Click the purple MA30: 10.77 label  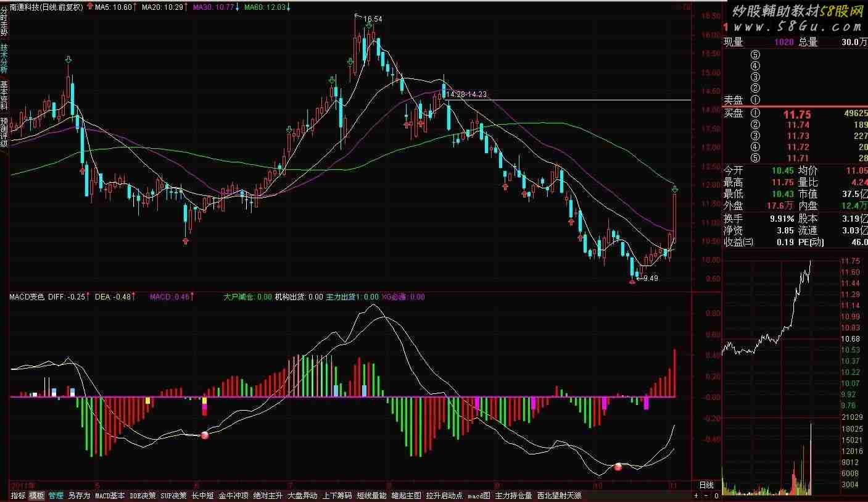(213, 7)
